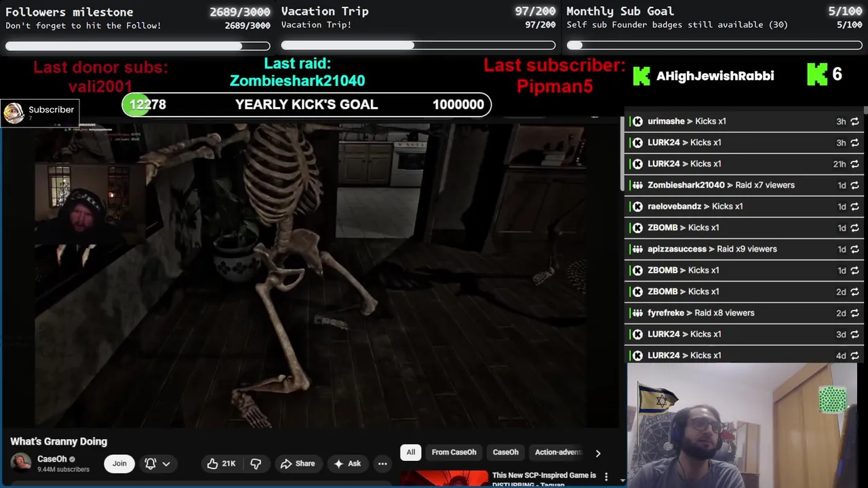Dislike the What's Granny Doing video
Screen dimensions: 868x488
pos(256,464)
